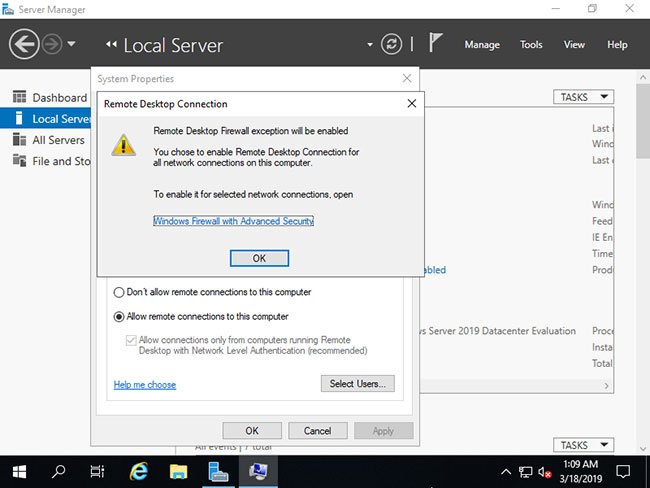The height and width of the screenshot is (488, 650).
Task: Expand the dropdown arrow left of refresh
Action: click(370, 44)
